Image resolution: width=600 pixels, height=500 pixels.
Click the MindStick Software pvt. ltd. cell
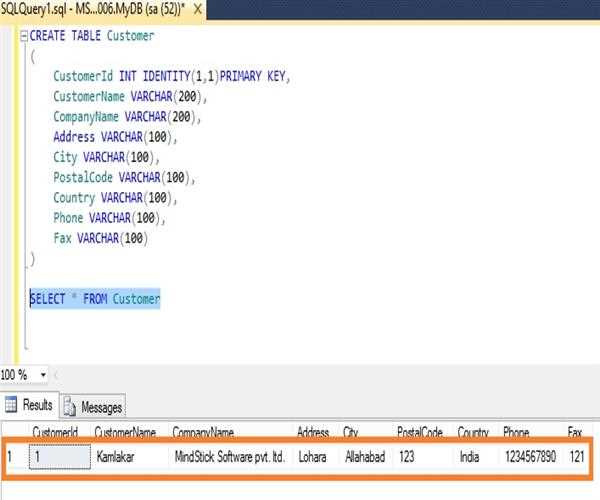(229, 456)
